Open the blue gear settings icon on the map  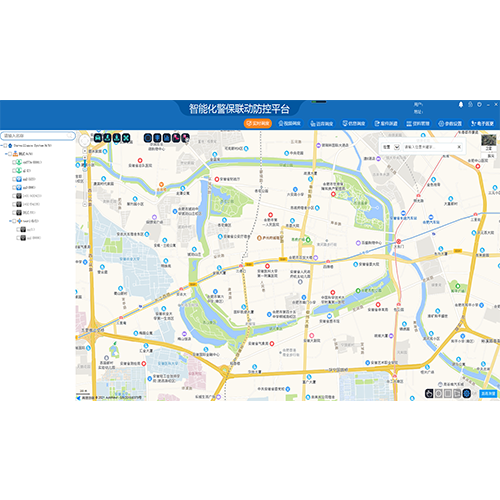[x=467, y=393]
